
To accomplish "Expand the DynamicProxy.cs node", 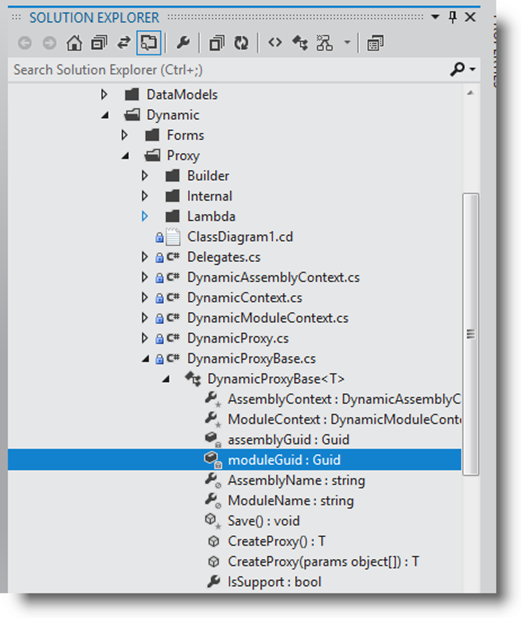I will [145, 338].
